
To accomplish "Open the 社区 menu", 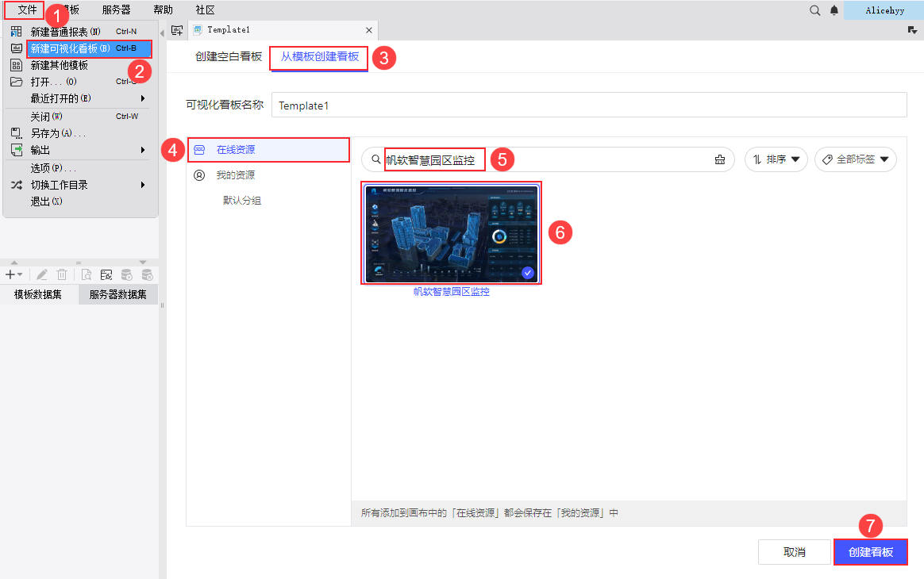I will tap(205, 10).
